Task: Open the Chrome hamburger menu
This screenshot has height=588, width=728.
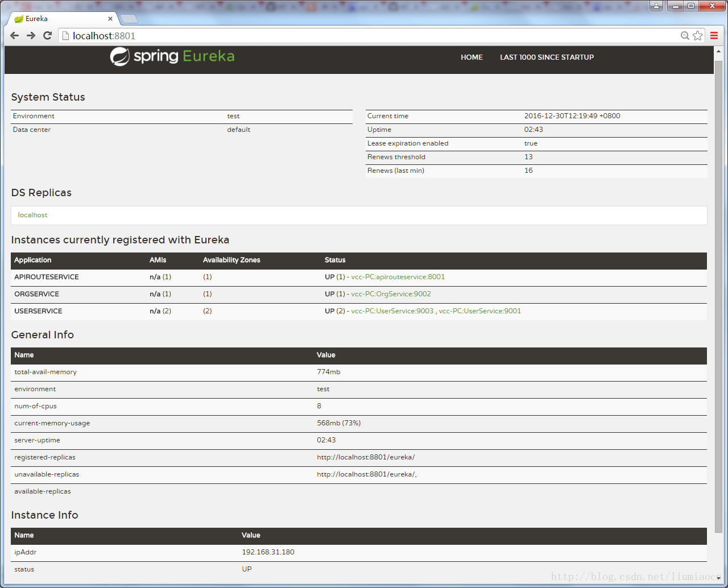Action: [x=714, y=36]
